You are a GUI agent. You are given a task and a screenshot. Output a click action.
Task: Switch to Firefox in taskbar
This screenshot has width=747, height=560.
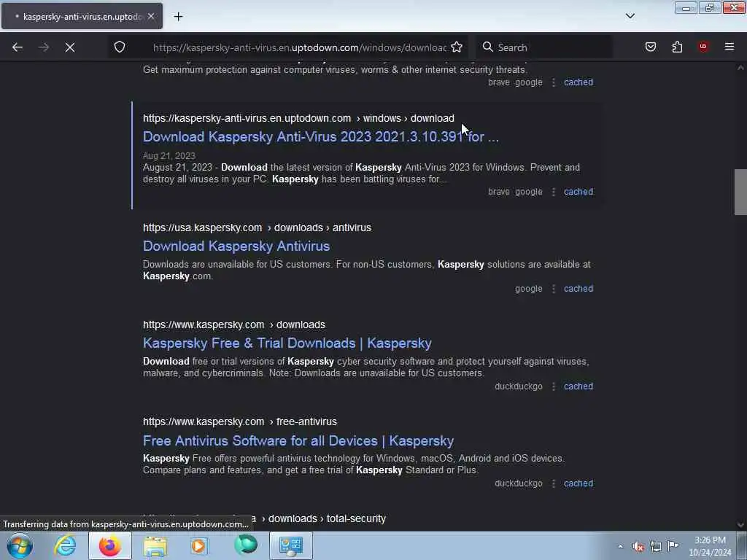tap(109, 545)
